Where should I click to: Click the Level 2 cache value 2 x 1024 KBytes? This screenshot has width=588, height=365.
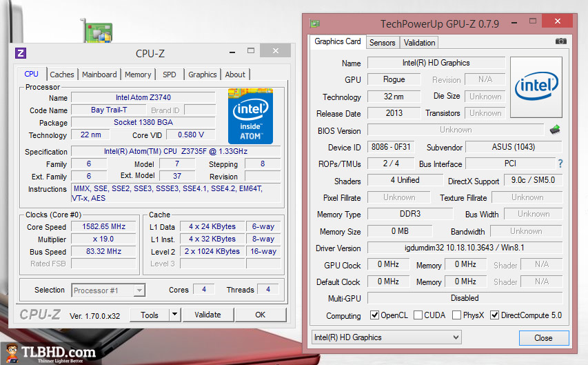point(212,251)
